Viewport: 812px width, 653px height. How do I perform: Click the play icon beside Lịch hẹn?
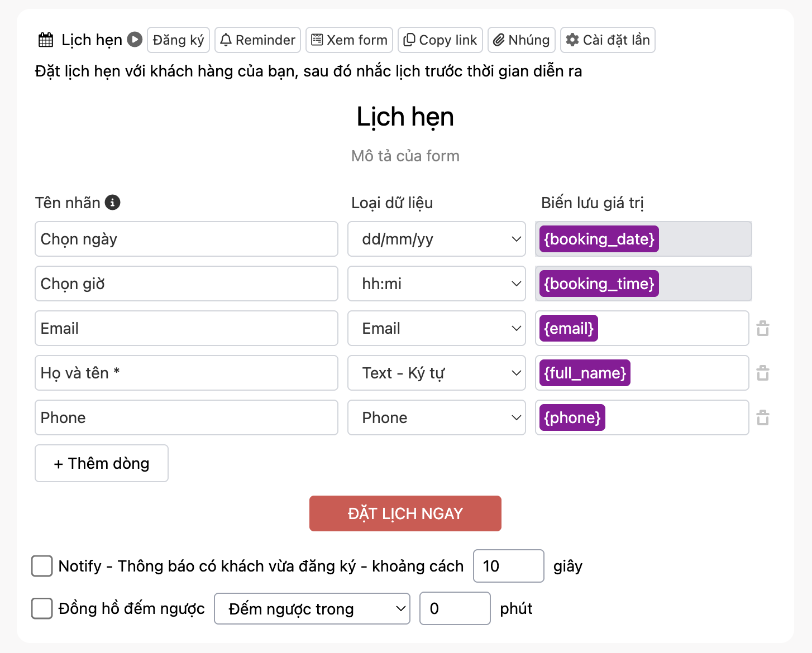click(135, 40)
